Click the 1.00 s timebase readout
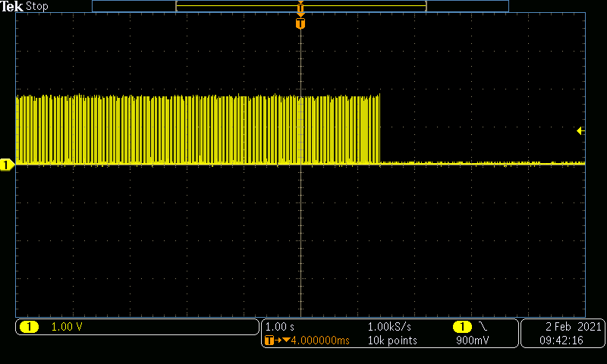 pyautogui.click(x=279, y=327)
